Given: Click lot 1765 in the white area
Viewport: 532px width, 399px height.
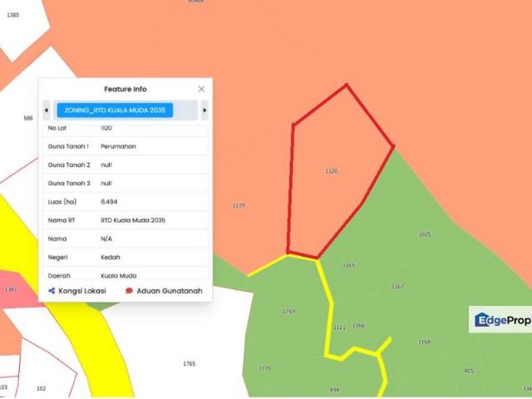Looking at the screenshot, I should (x=189, y=364).
